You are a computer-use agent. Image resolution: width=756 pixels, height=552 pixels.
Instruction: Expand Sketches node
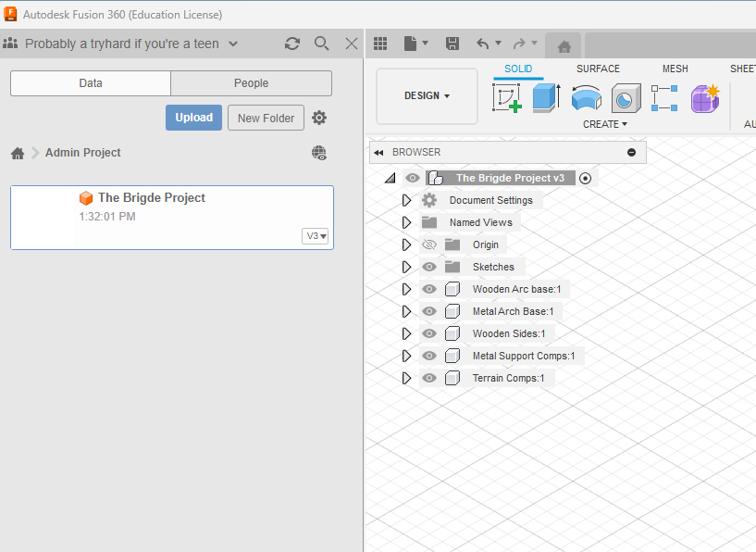406,267
